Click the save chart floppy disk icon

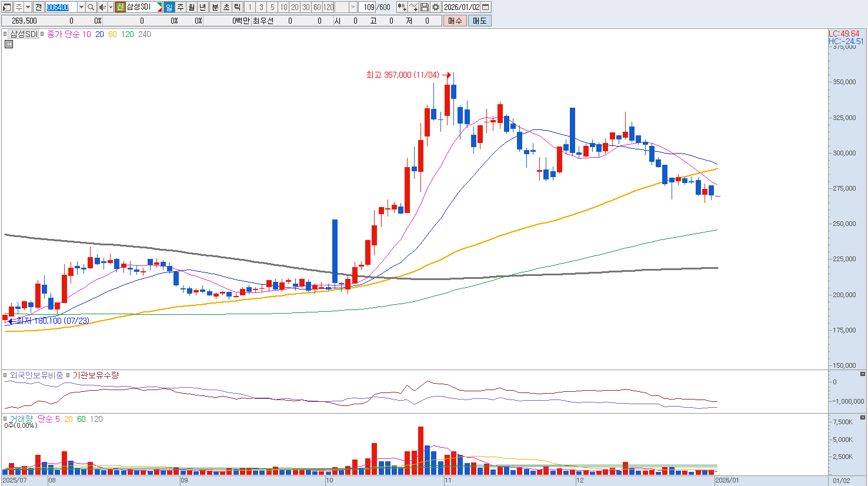pyautogui.click(x=425, y=7)
